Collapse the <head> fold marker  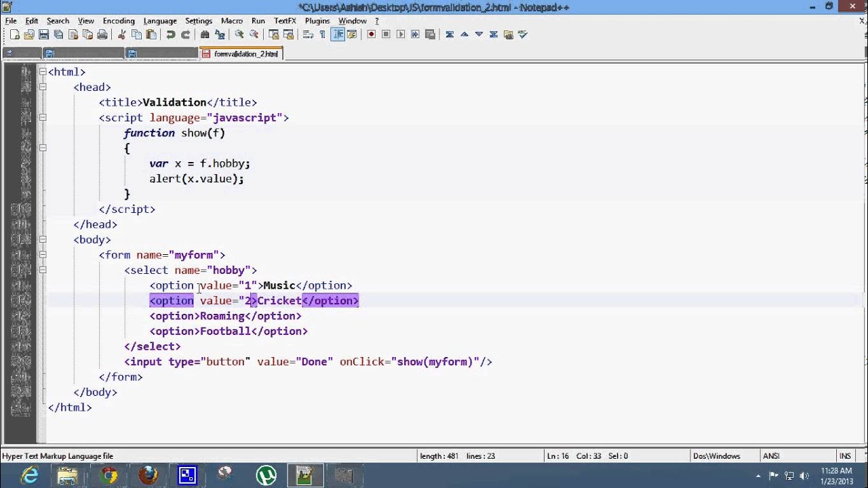click(x=43, y=87)
